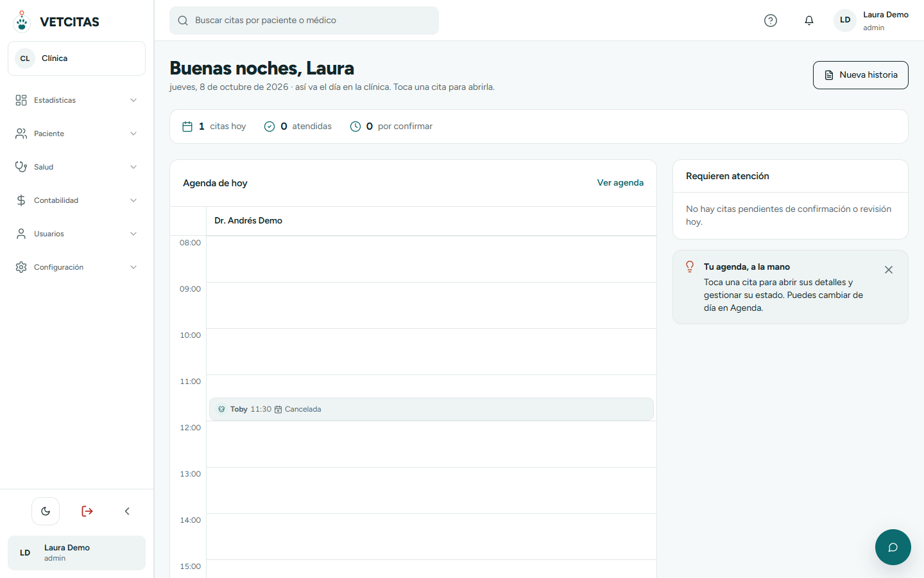Image resolution: width=924 pixels, height=578 pixels.
Task: Click the lightbulb tip icon
Action: pyautogui.click(x=690, y=267)
